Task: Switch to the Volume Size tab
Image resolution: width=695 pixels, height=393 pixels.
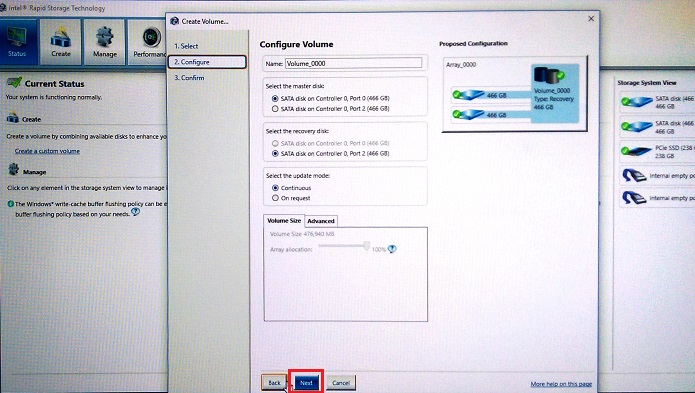Action: coord(284,221)
